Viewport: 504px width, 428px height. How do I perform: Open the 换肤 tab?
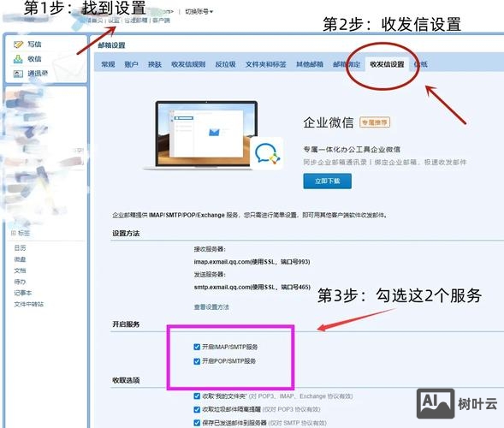coord(155,64)
